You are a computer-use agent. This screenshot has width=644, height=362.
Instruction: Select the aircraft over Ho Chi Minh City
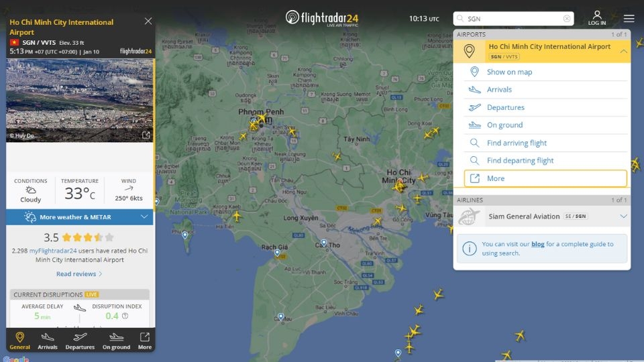coord(398,187)
